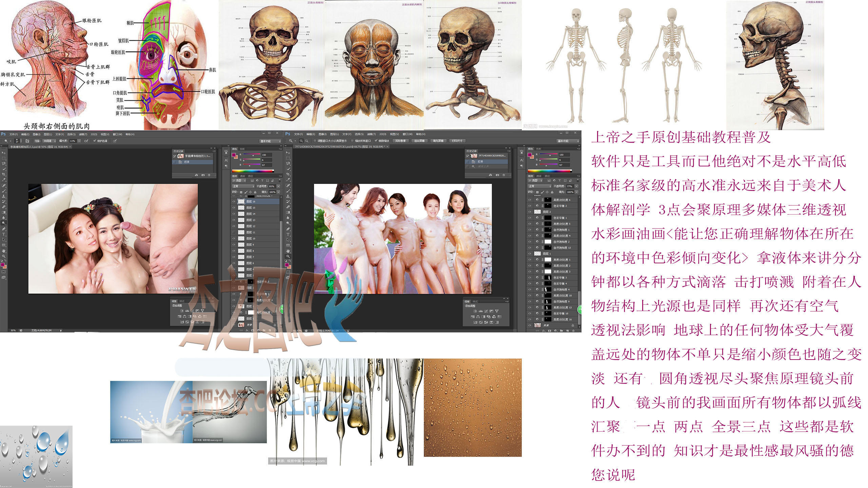Select the Move tool in left Photoshop window

(x=3, y=153)
